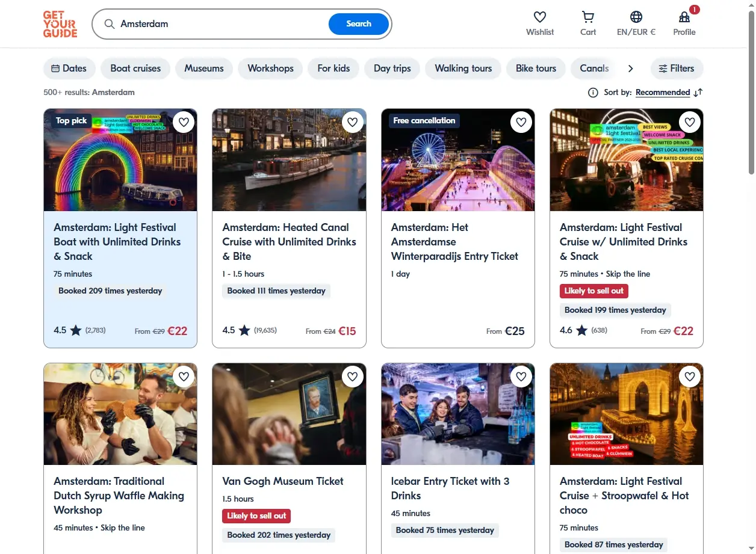Wishlist Light Festival Cruise + Stroopwafel card
This screenshot has height=554, width=756.
click(x=689, y=377)
